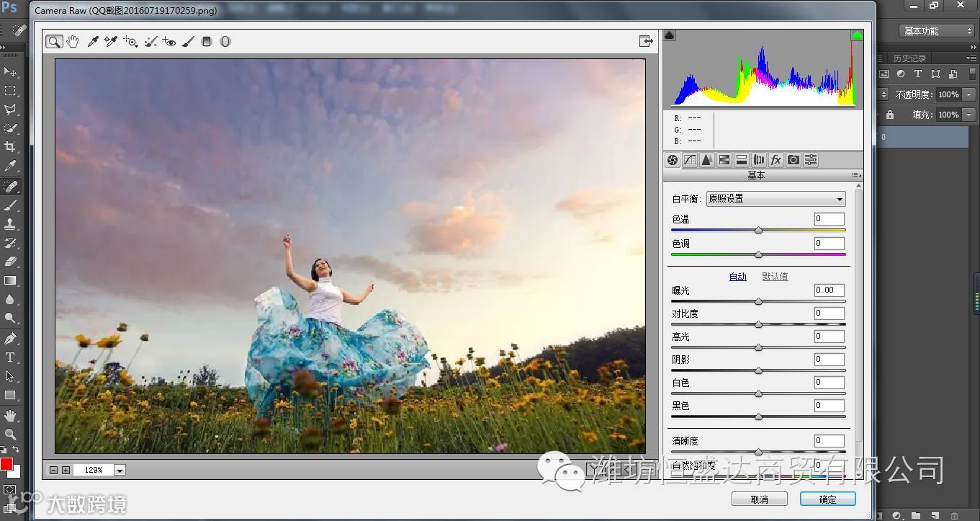Switch to the Tone Curve tab

(x=690, y=160)
